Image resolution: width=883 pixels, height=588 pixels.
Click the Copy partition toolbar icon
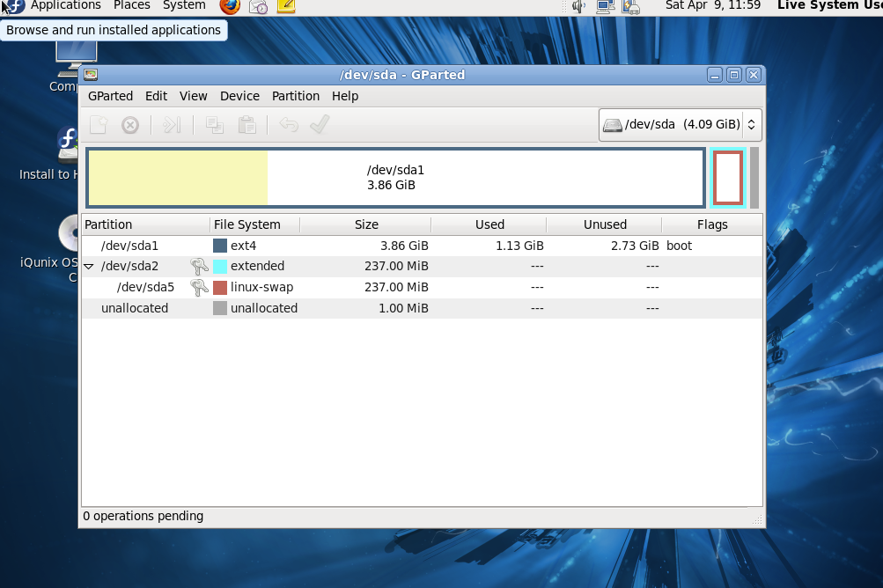215,125
